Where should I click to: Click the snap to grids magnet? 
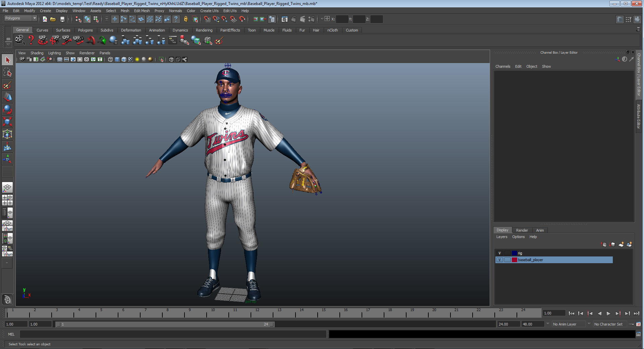click(207, 19)
